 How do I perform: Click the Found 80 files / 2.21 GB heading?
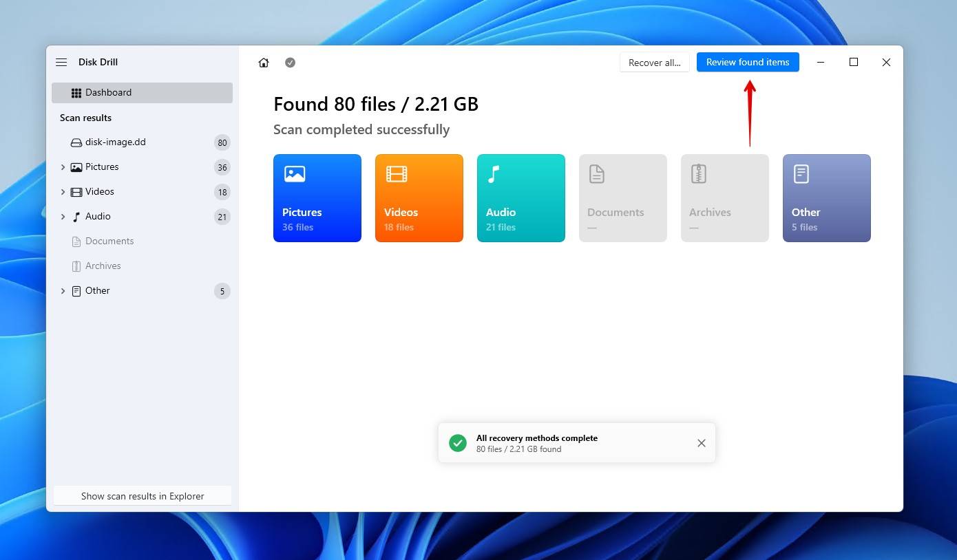(376, 105)
